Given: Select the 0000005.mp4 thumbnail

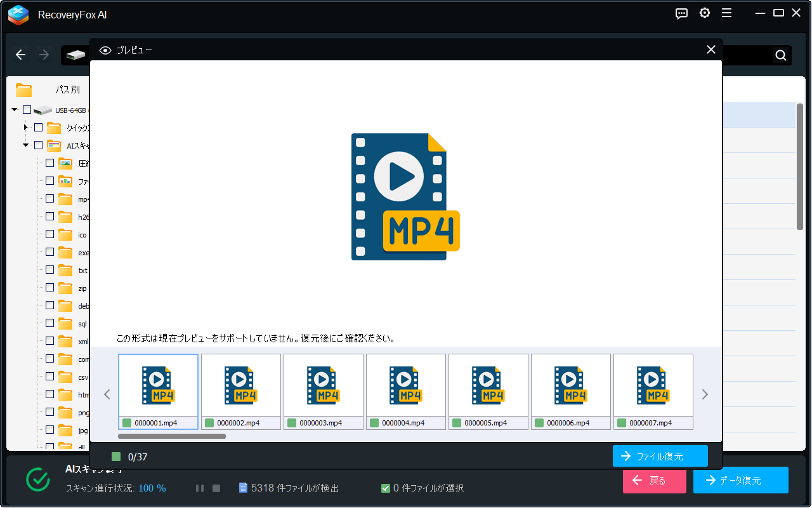Looking at the screenshot, I should 488,392.
